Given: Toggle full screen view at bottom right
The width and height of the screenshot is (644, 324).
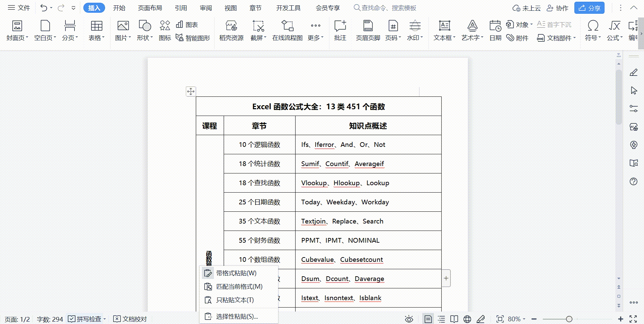Looking at the screenshot, I should pyautogui.click(x=633, y=319).
